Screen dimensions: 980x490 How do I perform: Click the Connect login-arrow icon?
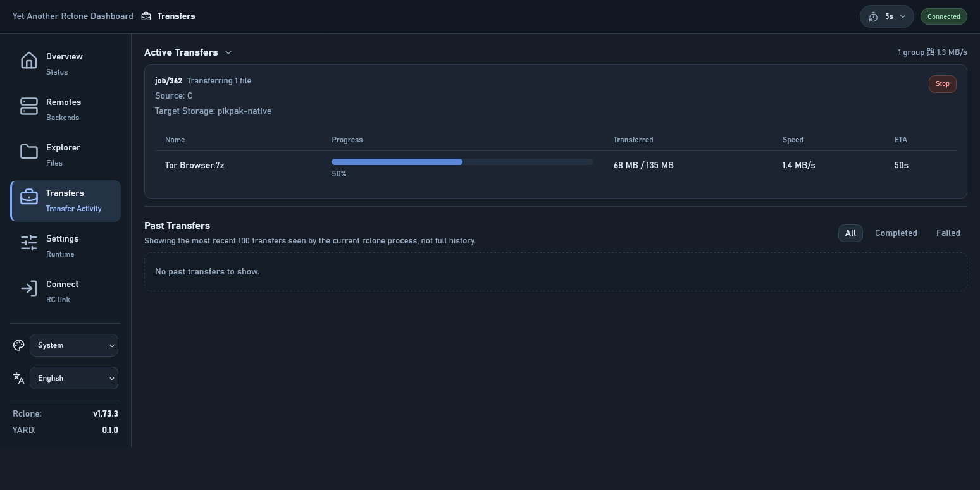point(29,288)
